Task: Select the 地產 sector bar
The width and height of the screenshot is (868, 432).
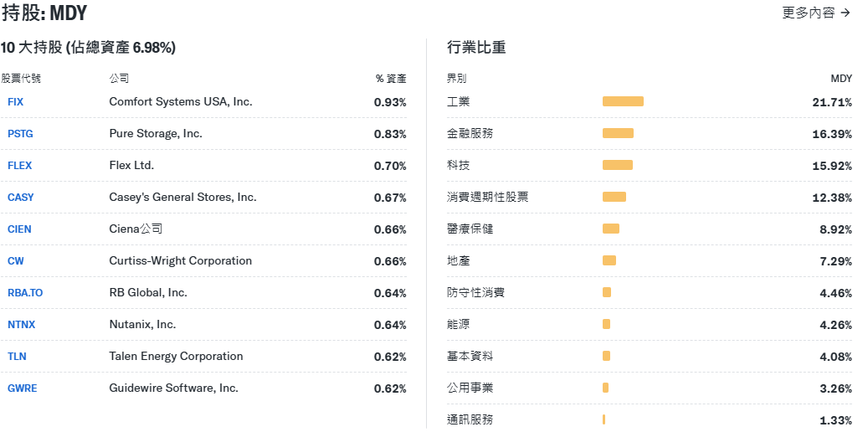Action: 609,260
